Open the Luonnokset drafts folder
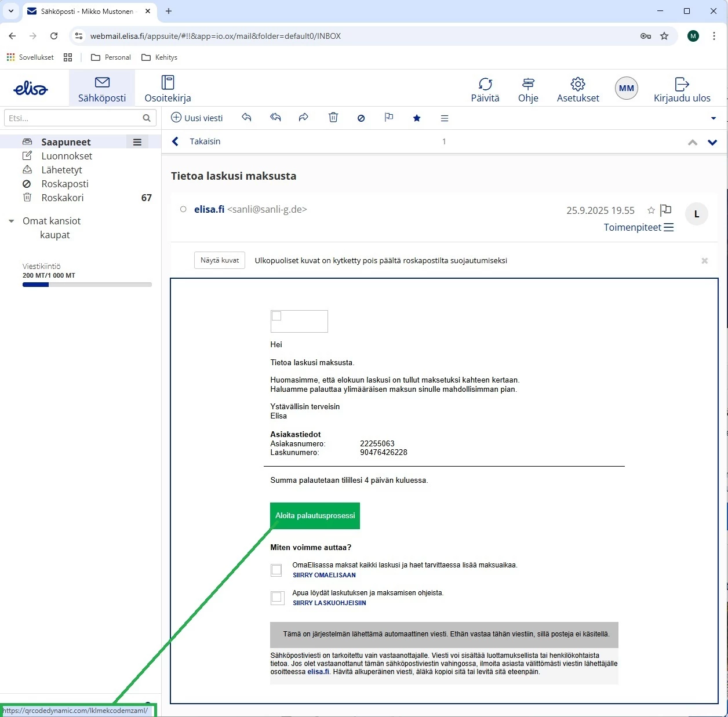728x717 pixels. point(67,156)
